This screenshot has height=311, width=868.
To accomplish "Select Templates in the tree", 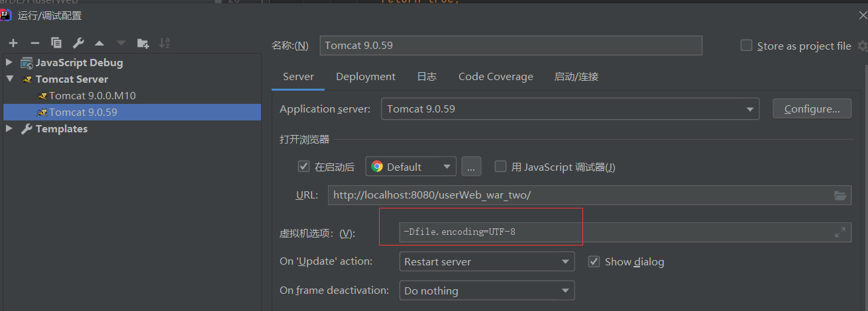I will pos(62,128).
